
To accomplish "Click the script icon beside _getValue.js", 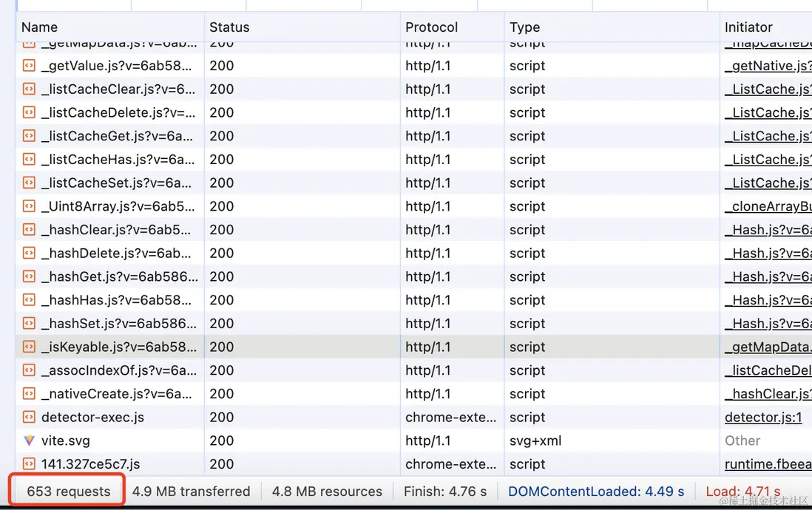I will [x=29, y=66].
